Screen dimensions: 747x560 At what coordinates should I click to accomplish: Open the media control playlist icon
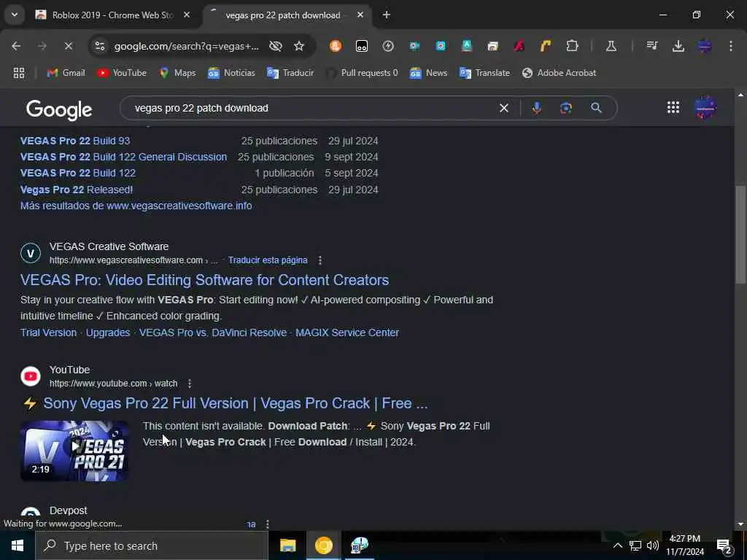651,46
